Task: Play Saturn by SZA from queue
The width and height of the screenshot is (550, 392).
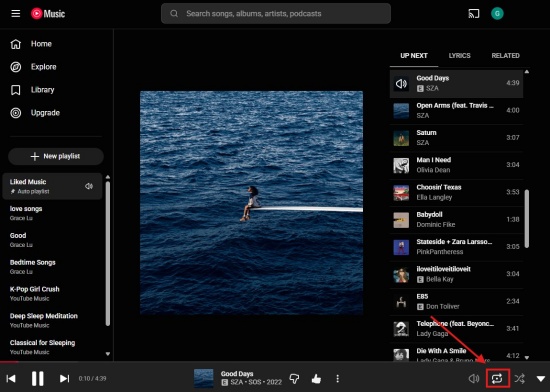Action: 456,137
